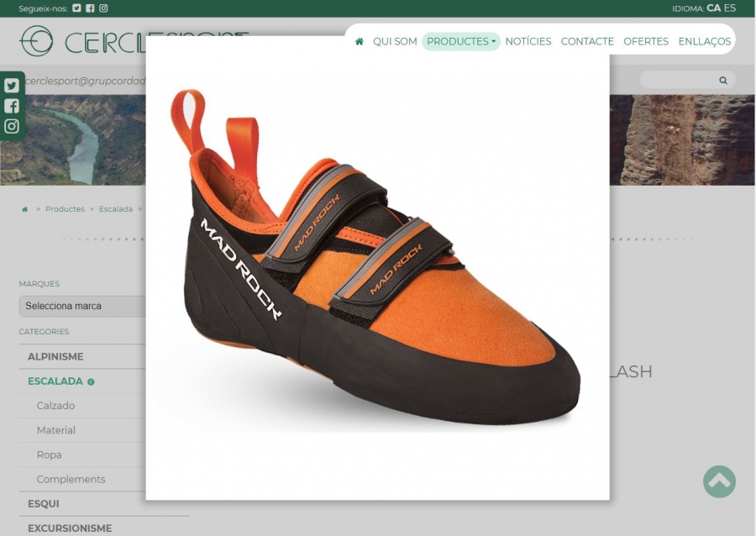
Task: Click the scroll-to-top chevron button
Action: point(719,481)
